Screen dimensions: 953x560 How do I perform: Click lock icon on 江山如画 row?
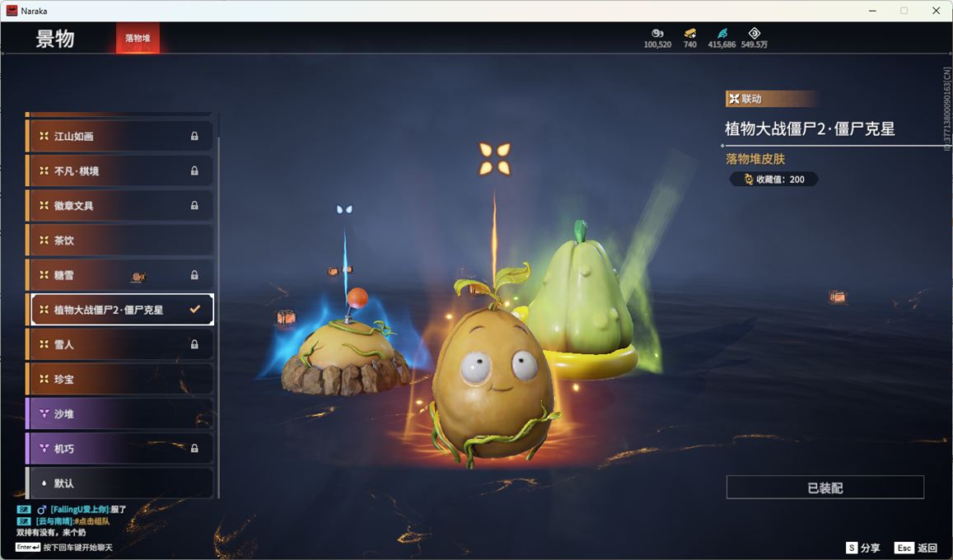[x=194, y=136]
